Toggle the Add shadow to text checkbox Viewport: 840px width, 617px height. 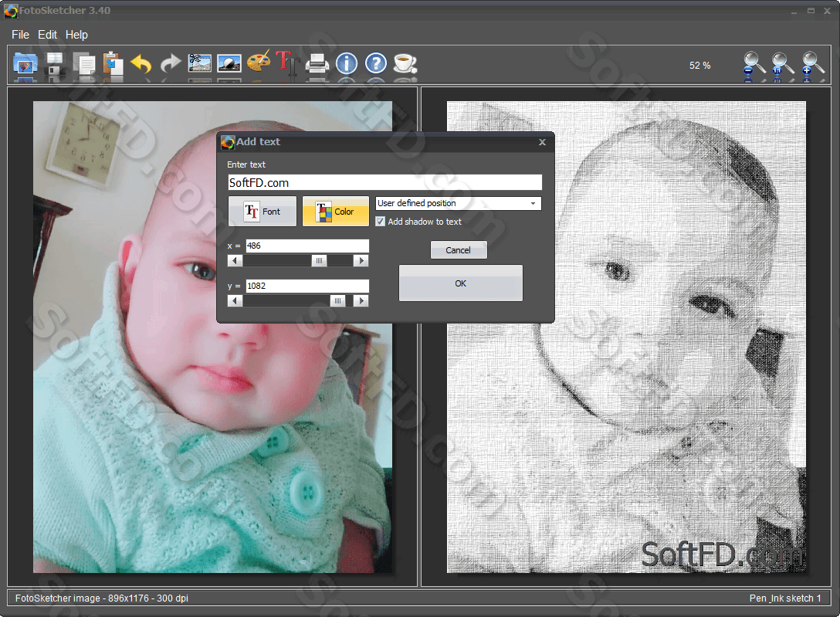[381, 221]
